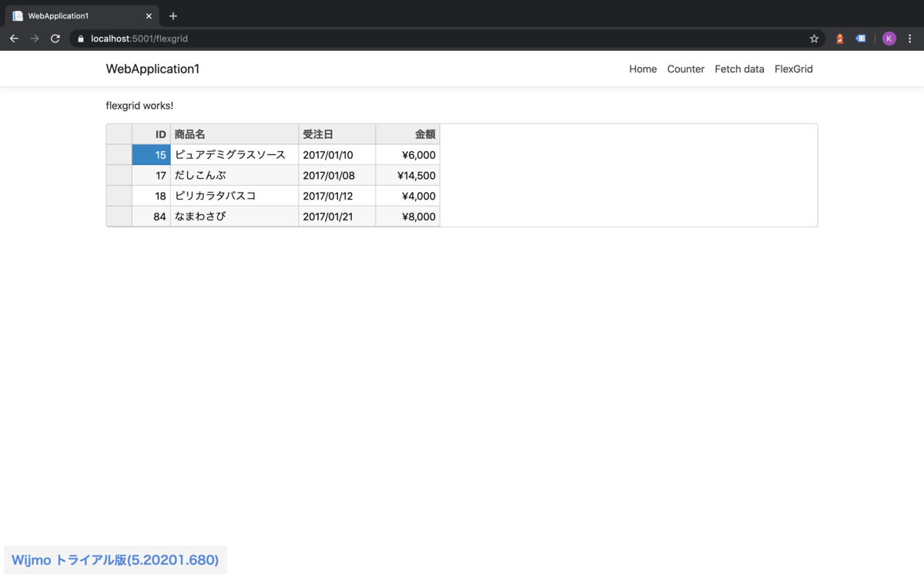Open the Fetch data nav link
Screen dimensions: 924x578
pos(739,69)
